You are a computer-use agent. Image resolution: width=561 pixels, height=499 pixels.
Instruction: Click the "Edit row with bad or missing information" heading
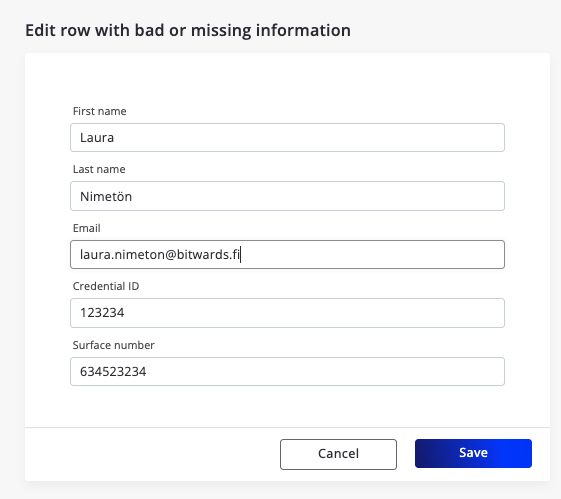coord(188,30)
